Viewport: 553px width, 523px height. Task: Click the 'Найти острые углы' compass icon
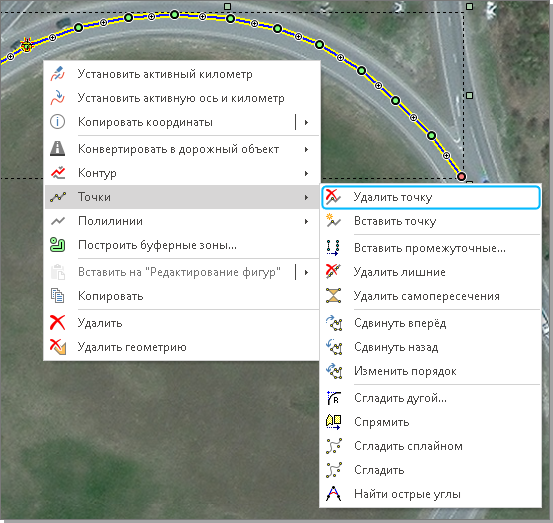[x=333, y=494]
